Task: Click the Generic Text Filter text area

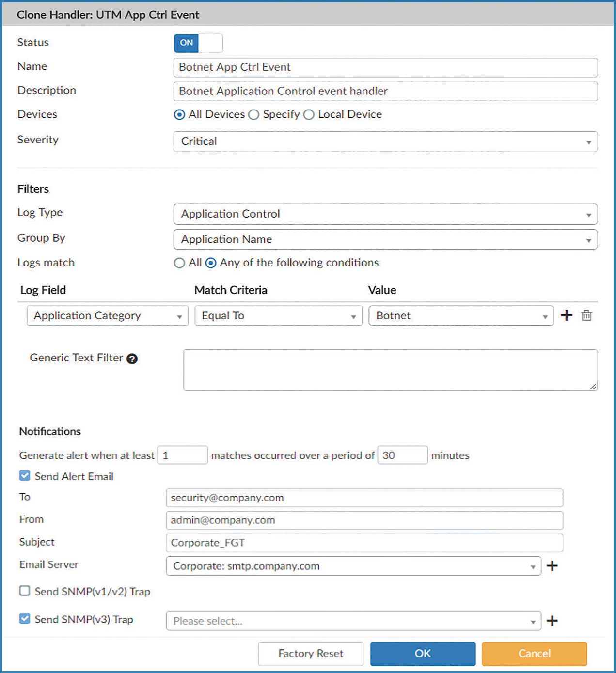Action: coord(390,370)
